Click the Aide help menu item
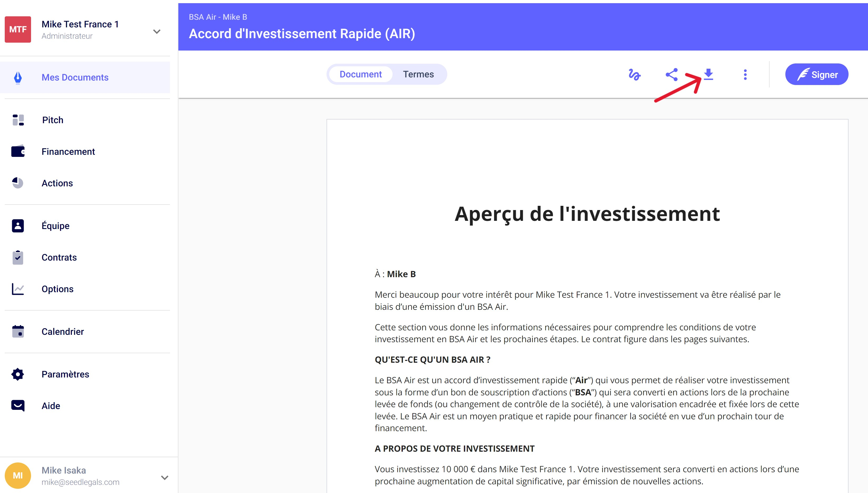Viewport: 868px width, 493px height. pyautogui.click(x=51, y=406)
